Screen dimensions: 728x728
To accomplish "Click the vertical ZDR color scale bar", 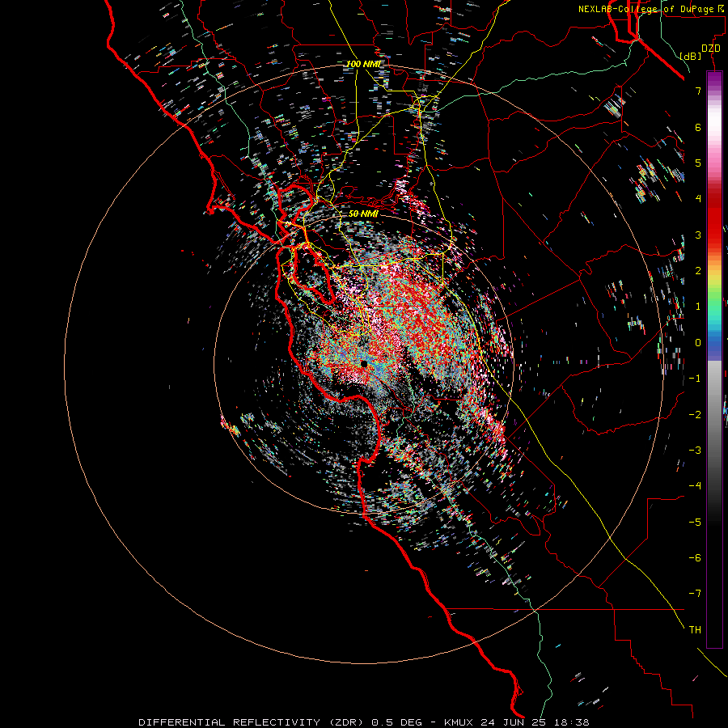I will coord(714,359).
